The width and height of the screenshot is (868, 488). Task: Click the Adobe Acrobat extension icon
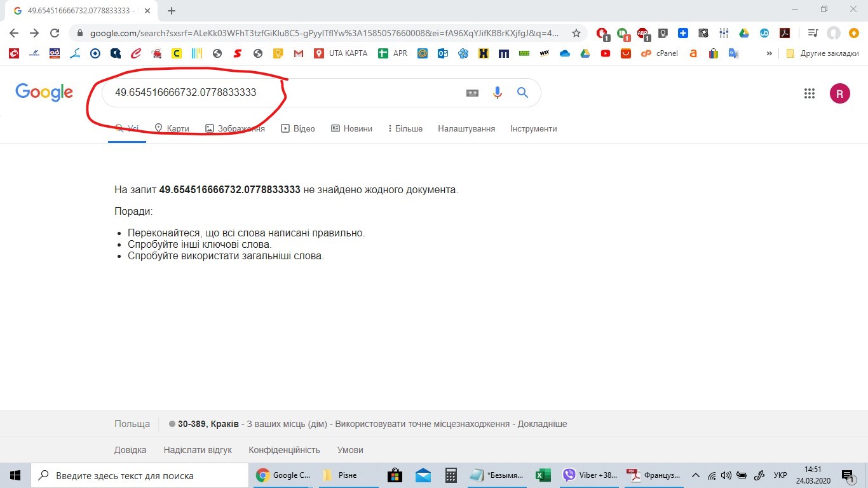point(784,33)
